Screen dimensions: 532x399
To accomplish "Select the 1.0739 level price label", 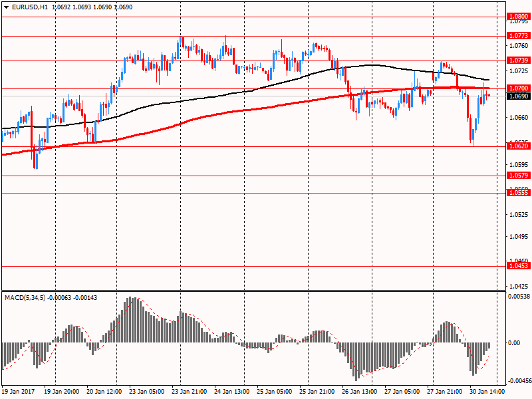I will pos(518,61).
